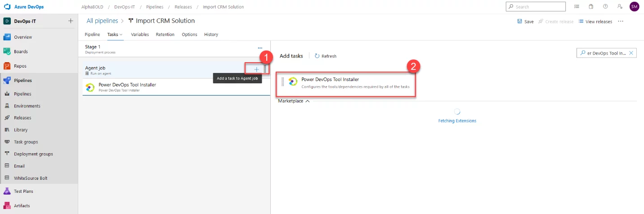This screenshot has height=214, width=644.
Task: Click the Pipelines breadcrumb link in header
Action: 155,7
